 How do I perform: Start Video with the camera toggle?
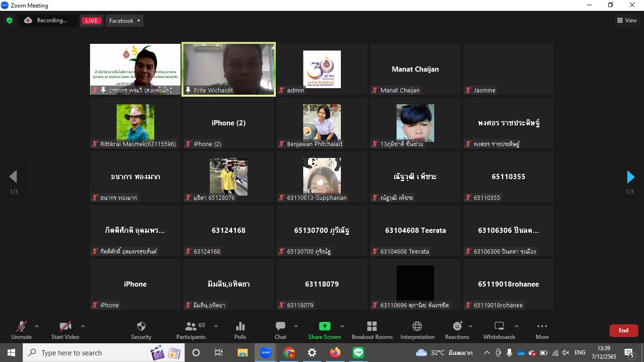(x=65, y=330)
